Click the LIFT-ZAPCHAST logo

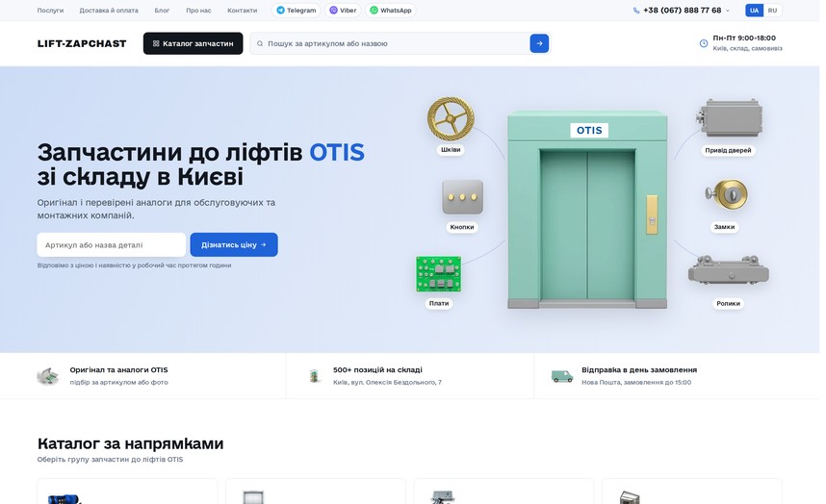click(82, 43)
